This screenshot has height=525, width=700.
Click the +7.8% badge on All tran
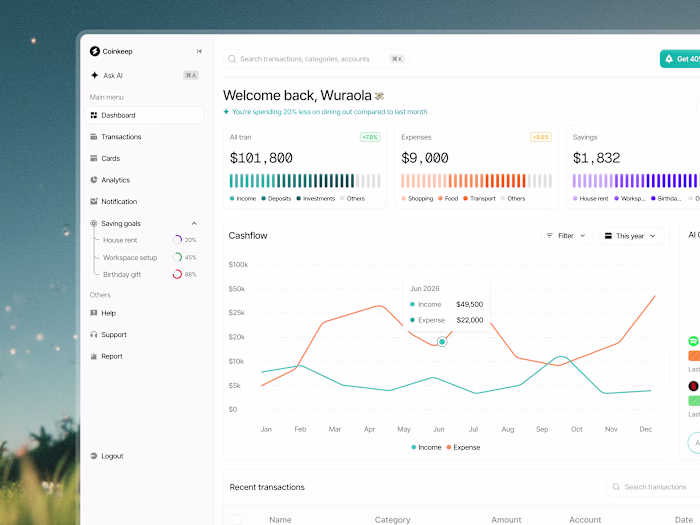click(370, 137)
